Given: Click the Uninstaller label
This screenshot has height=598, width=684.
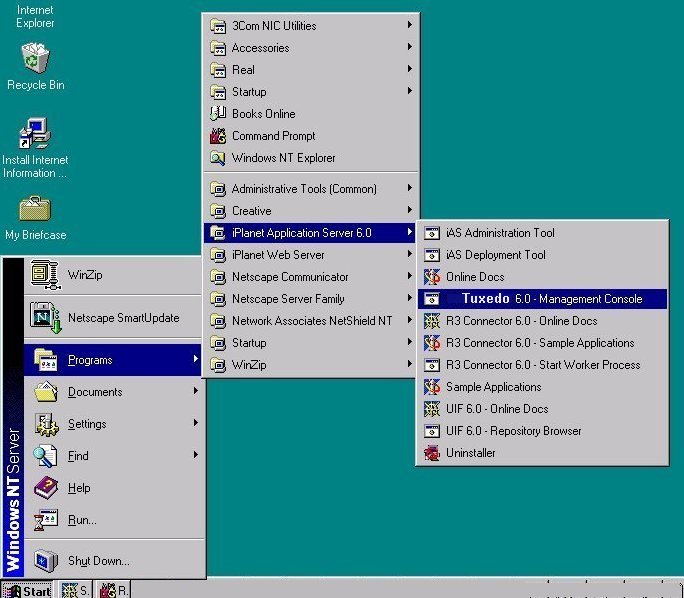Looking at the screenshot, I should point(470,453).
